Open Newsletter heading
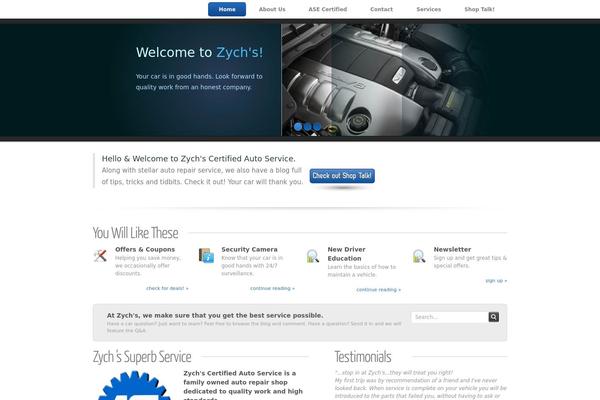The width and height of the screenshot is (600, 400). (x=452, y=249)
